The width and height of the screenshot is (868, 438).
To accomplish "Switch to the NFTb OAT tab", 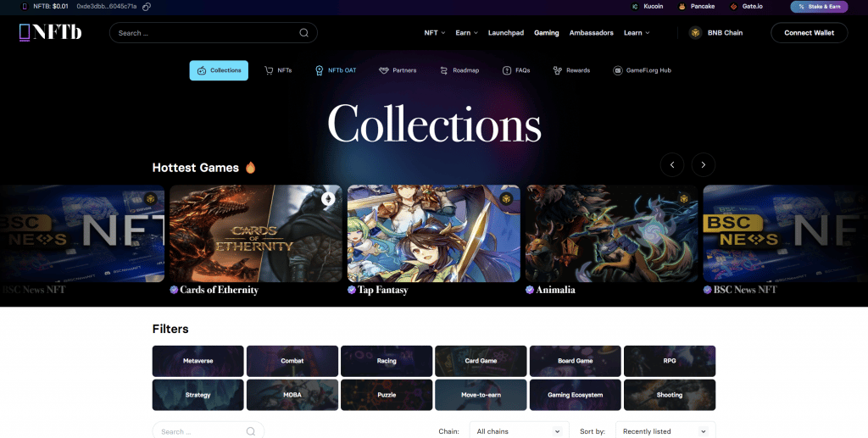I will click(x=336, y=70).
